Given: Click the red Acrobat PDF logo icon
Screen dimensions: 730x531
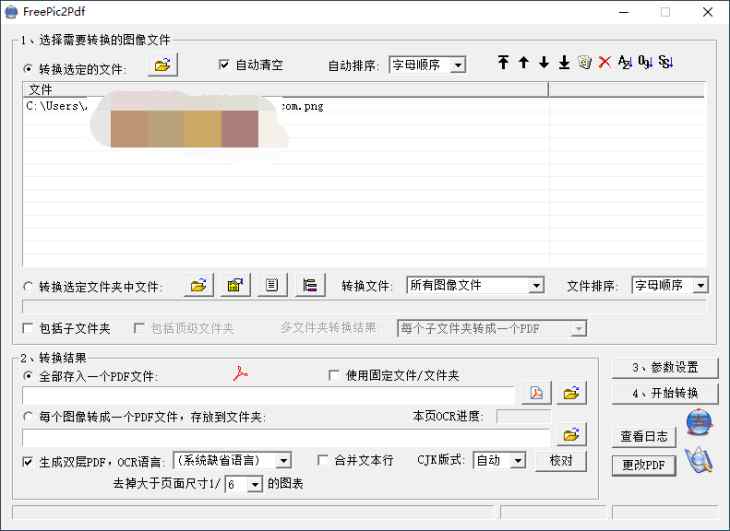Looking at the screenshot, I should click(240, 373).
